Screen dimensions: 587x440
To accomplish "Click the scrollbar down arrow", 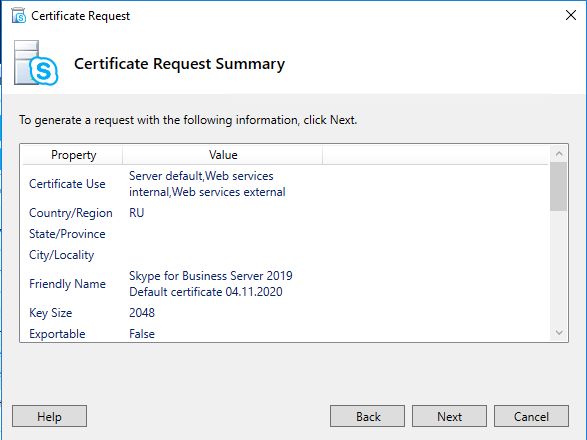I will tap(559, 333).
